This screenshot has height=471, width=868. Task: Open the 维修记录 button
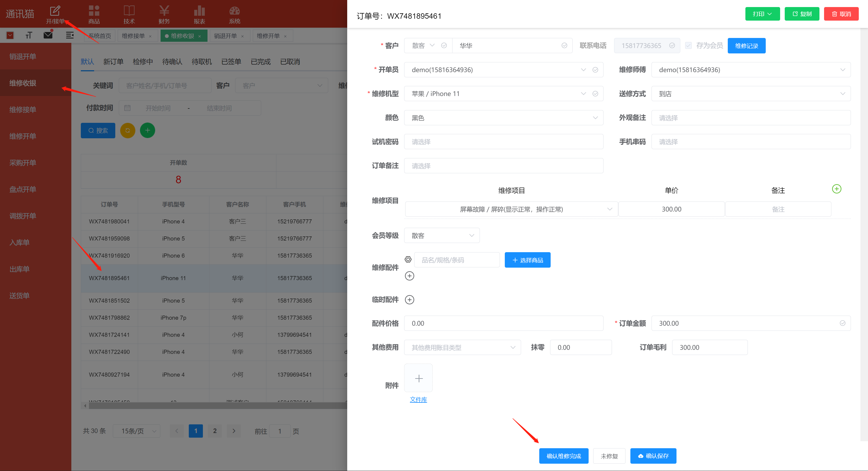[747, 46]
